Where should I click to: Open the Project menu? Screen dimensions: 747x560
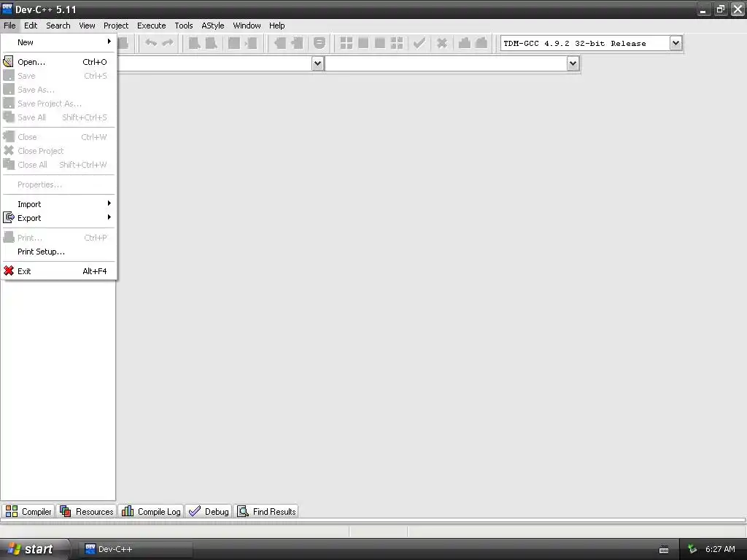tap(116, 26)
